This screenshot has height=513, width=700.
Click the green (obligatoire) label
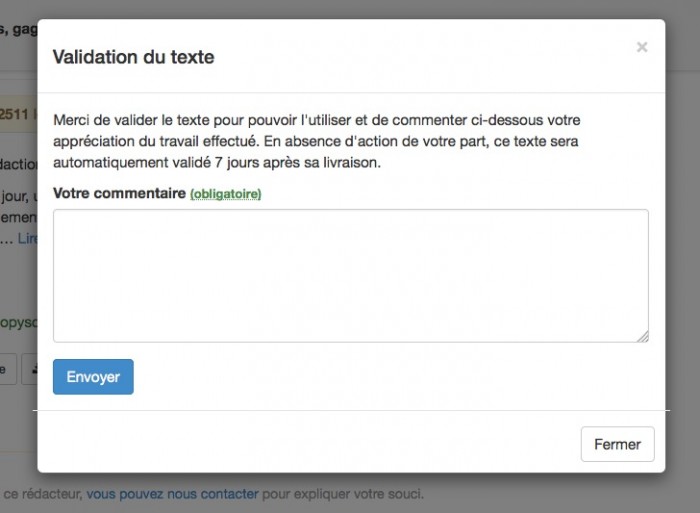pos(225,194)
